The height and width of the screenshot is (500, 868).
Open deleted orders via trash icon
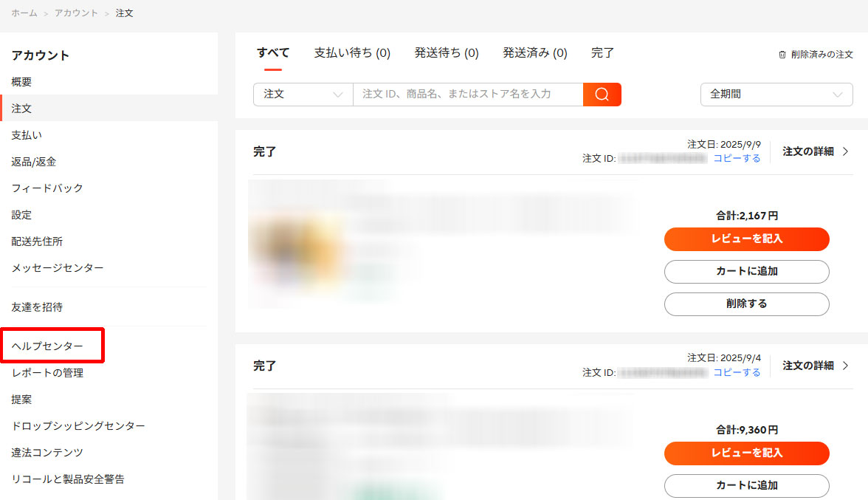[x=782, y=55]
